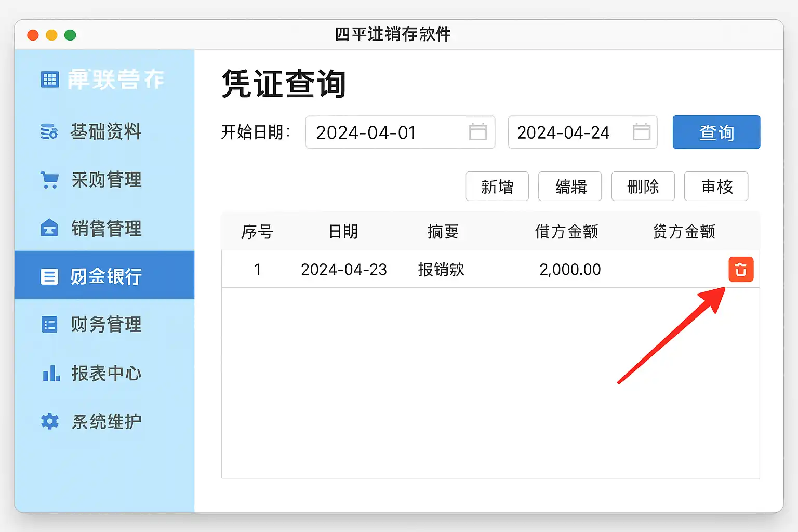Image resolution: width=798 pixels, height=532 pixels.
Task: Open the start date calendar picker icon
Action: tap(477, 132)
